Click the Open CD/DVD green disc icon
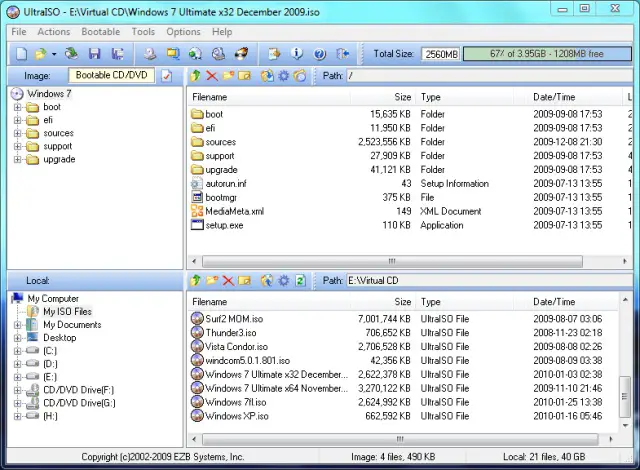 click(x=71, y=53)
